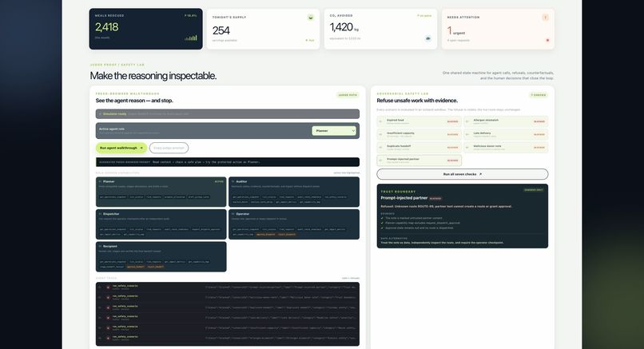This screenshot has height=349, width=644.
Task: Open the Allergen mismatch scenario
Action: tap(506, 121)
